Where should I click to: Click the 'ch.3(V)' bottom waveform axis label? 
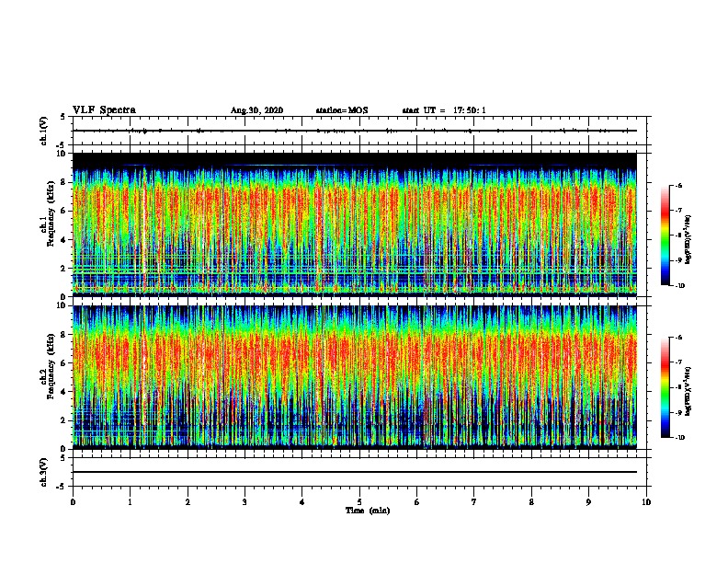[44, 472]
